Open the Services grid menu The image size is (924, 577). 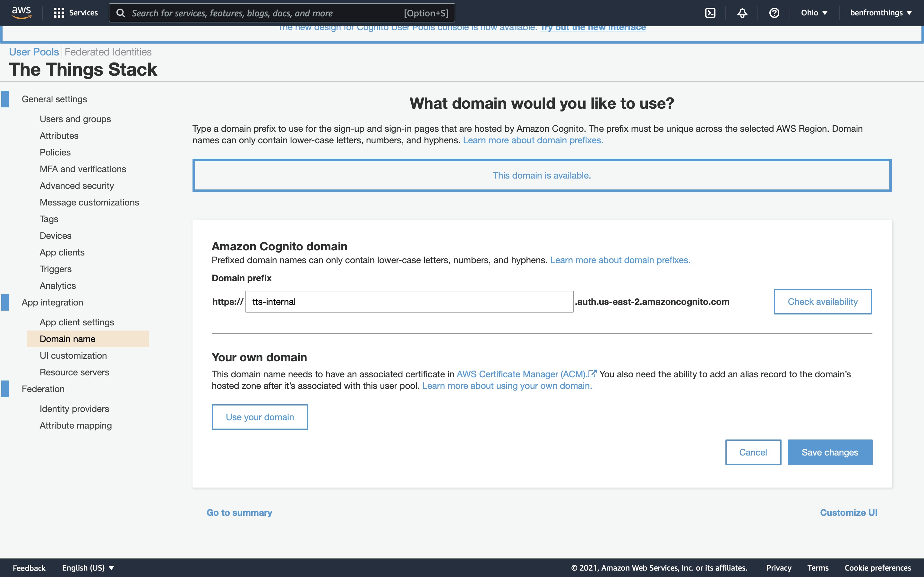(76, 13)
